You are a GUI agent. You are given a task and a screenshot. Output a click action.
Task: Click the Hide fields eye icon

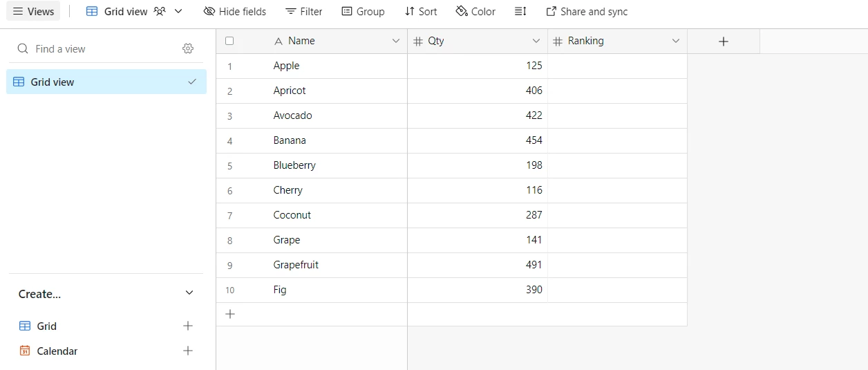(209, 12)
